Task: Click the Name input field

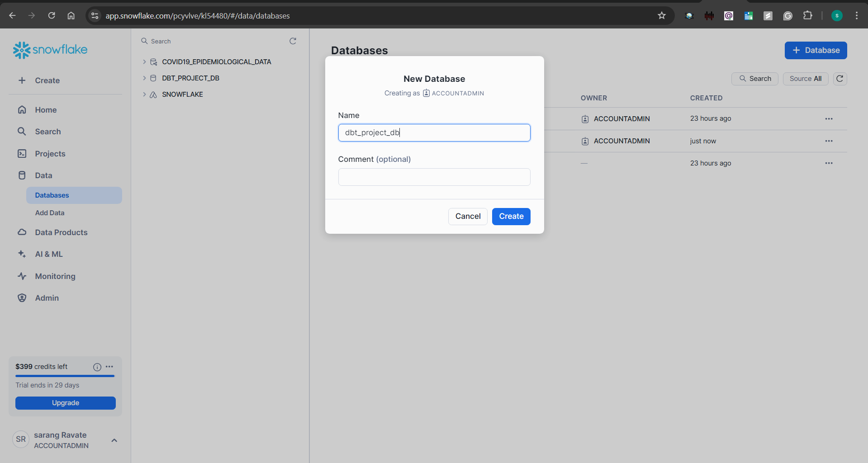Action: click(x=434, y=133)
